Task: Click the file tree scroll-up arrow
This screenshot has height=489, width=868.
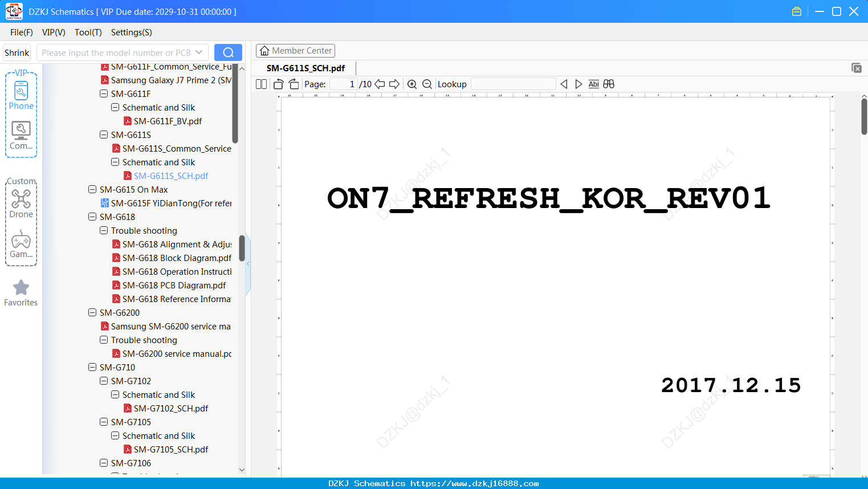Action: pyautogui.click(x=242, y=68)
